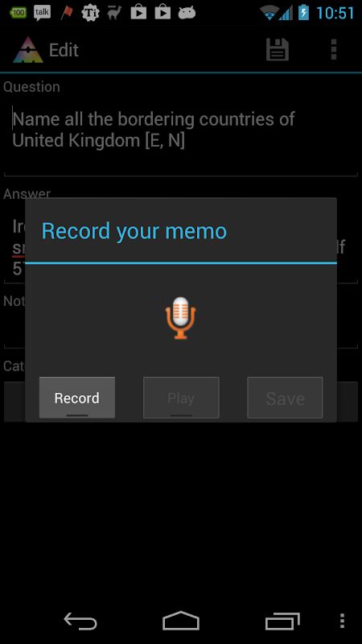This screenshot has height=644, width=362.
Task: Tap the orange microphone icon
Action: click(x=180, y=318)
